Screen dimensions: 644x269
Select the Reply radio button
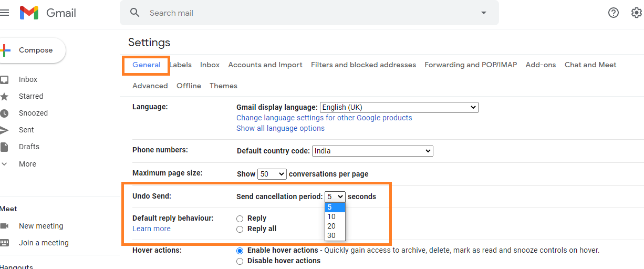[240, 219]
